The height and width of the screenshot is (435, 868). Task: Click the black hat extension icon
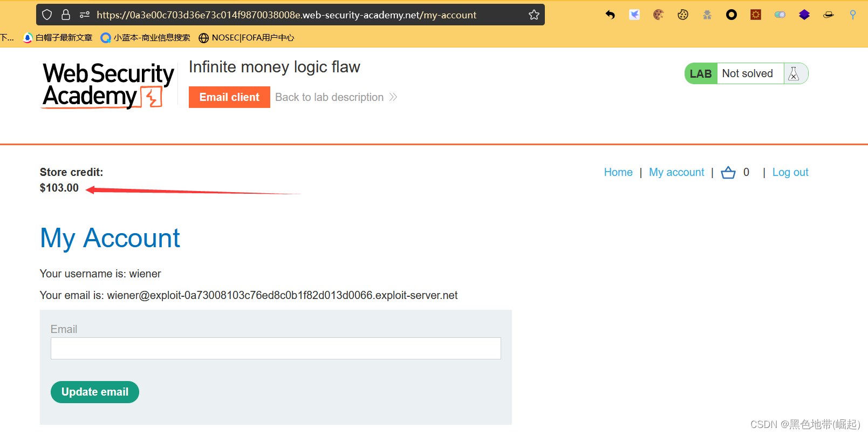(829, 15)
